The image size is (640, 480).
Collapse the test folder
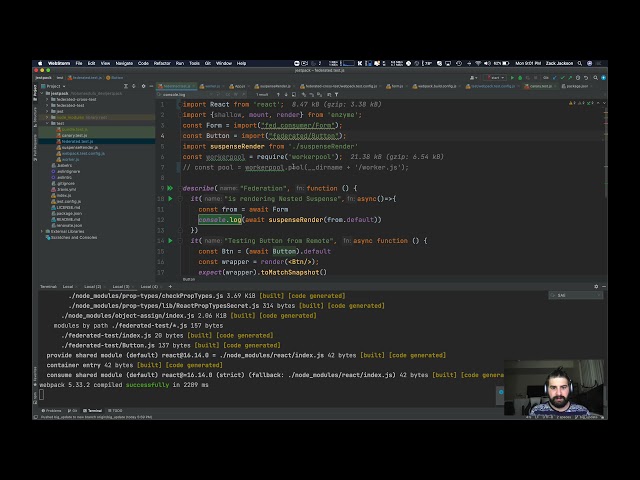[47, 123]
